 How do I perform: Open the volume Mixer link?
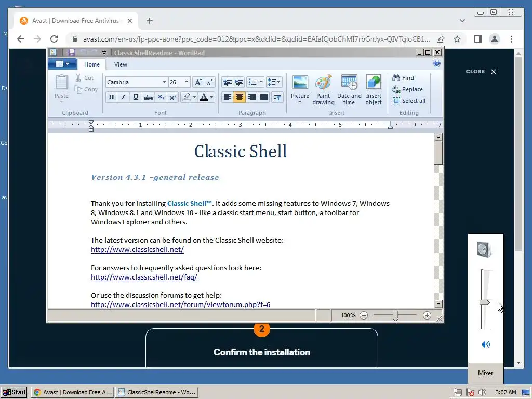click(x=486, y=373)
